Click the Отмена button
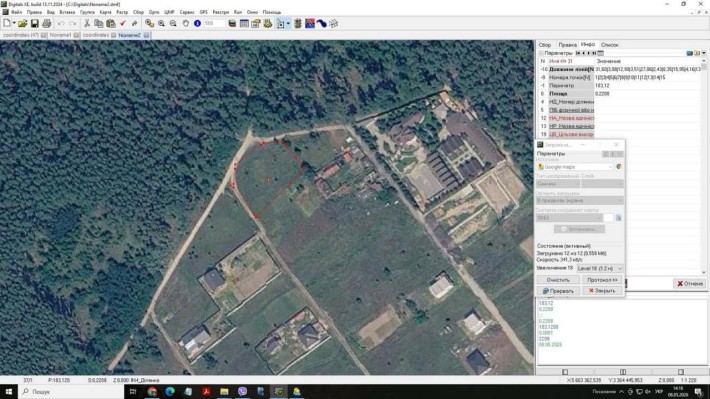Viewport: 710px width, 399px height. point(690,284)
